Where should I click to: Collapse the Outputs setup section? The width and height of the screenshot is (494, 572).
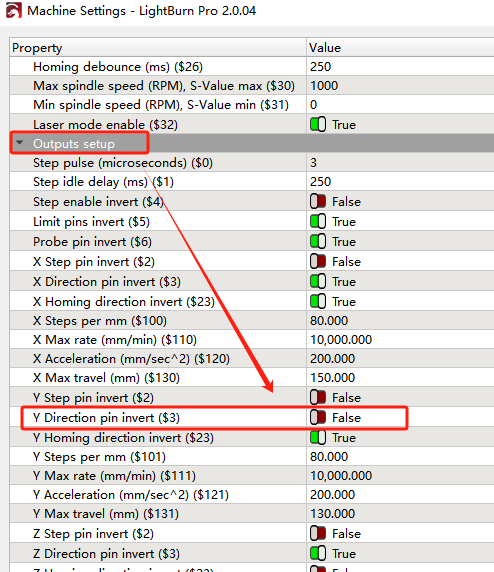pos(20,143)
